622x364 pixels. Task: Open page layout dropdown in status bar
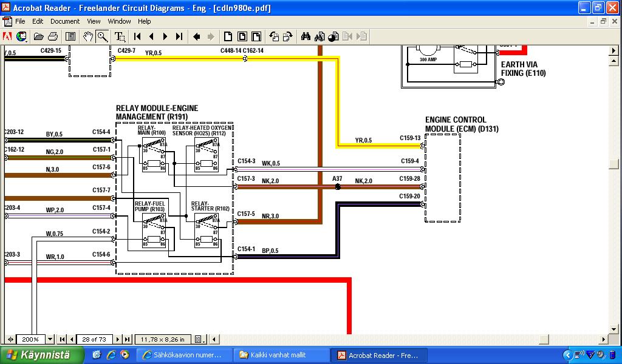coord(199,339)
